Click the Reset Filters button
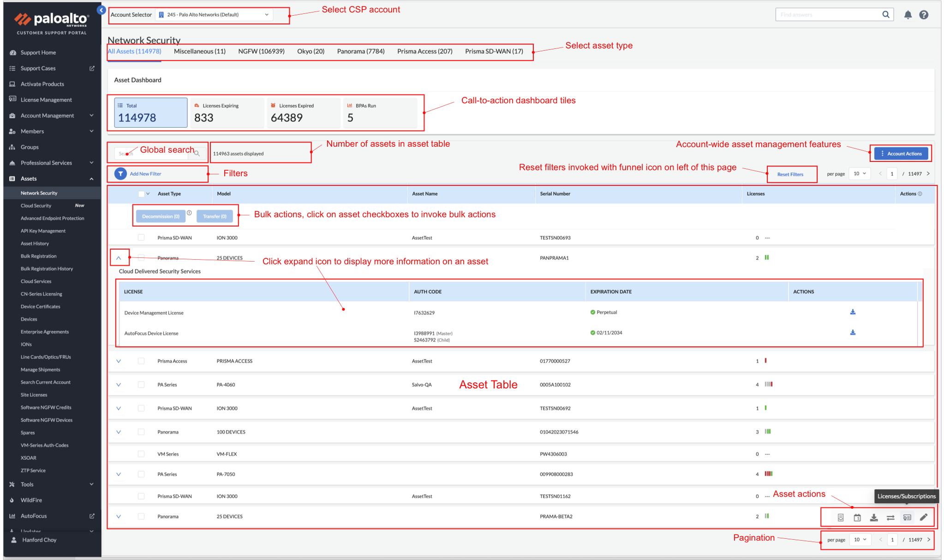This screenshot has width=944, height=560. [x=790, y=174]
